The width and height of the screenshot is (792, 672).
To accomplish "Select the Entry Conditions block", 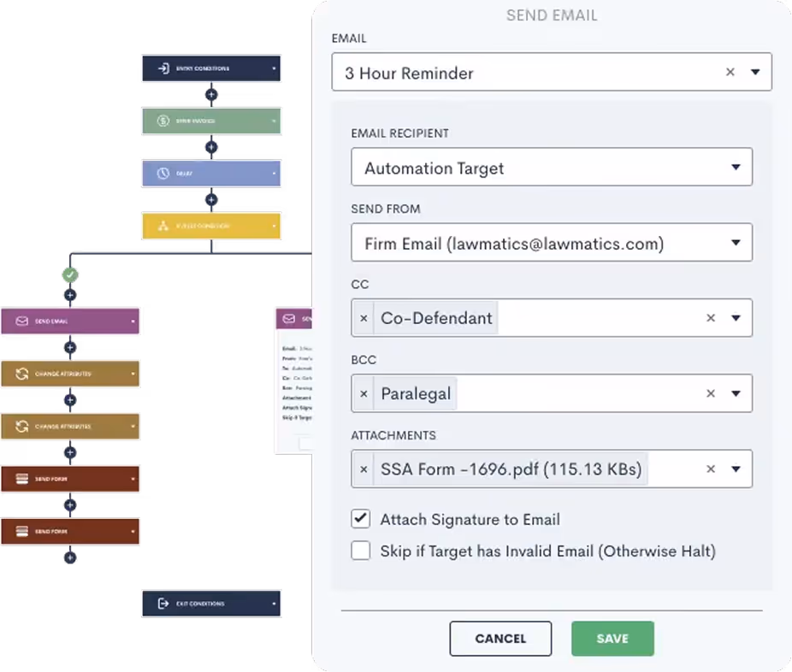I will 211,68.
